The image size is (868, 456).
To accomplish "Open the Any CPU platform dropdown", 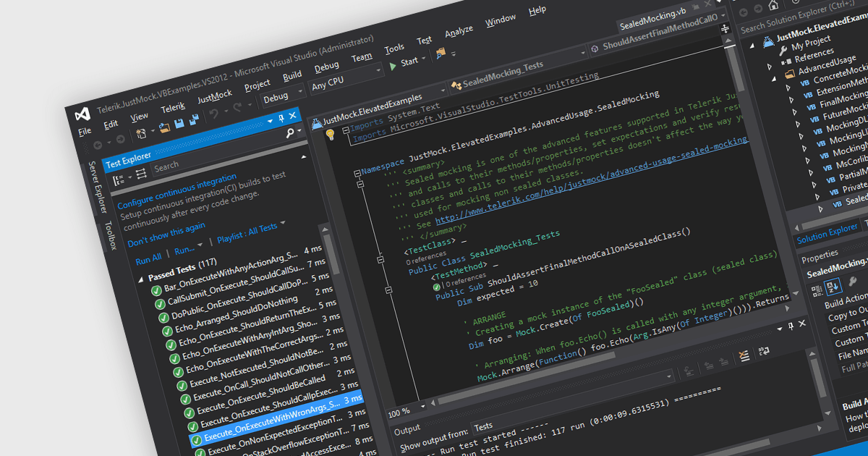I will pyautogui.click(x=346, y=80).
